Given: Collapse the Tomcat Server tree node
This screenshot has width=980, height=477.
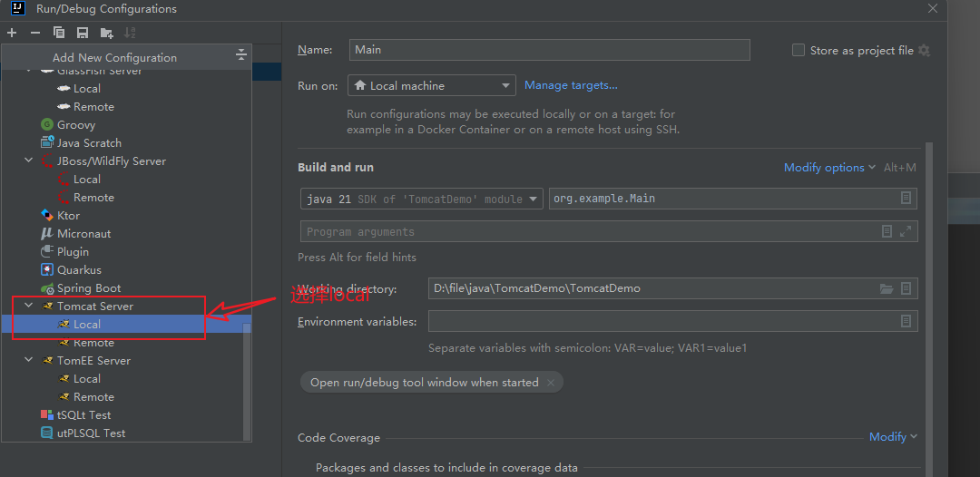Looking at the screenshot, I should (x=29, y=307).
